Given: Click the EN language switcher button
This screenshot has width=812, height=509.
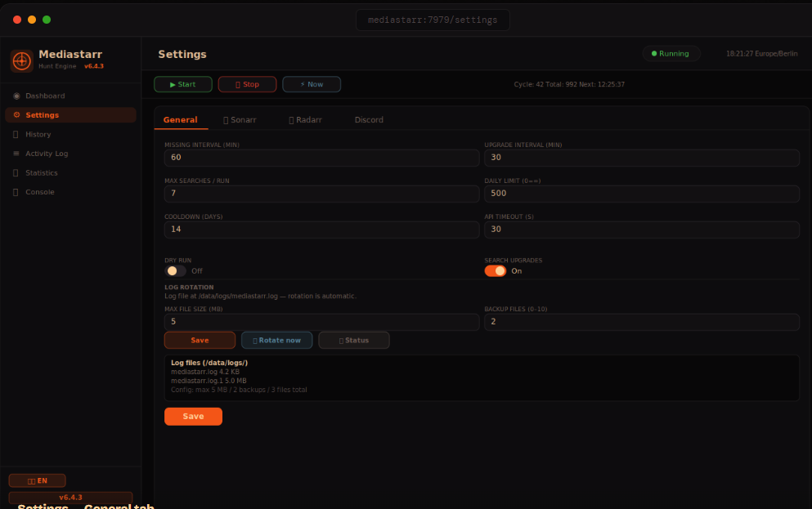Looking at the screenshot, I should 37,480.
